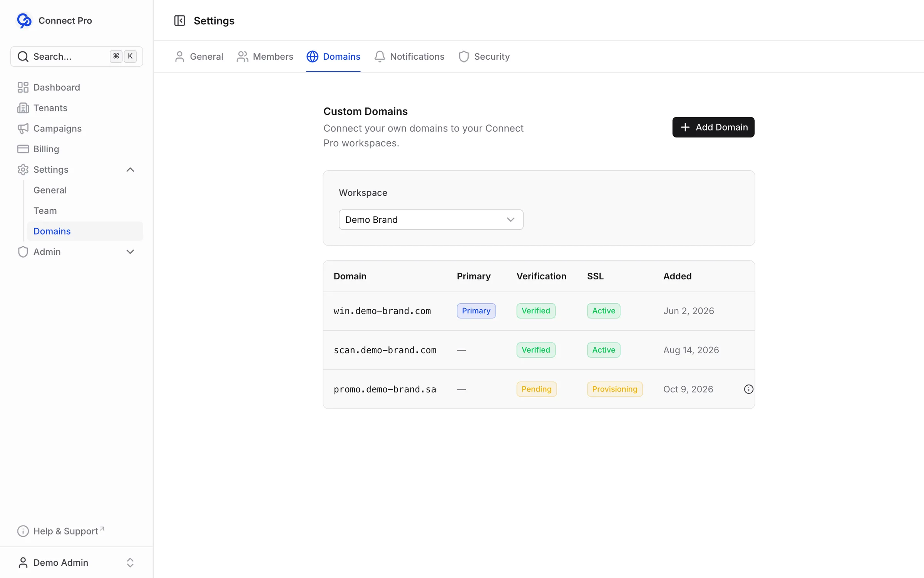Image resolution: width=924 pixels, height=578 pixels.
Task: Click the plus icon in Add Domain
Action: click(x=685, y=127)
